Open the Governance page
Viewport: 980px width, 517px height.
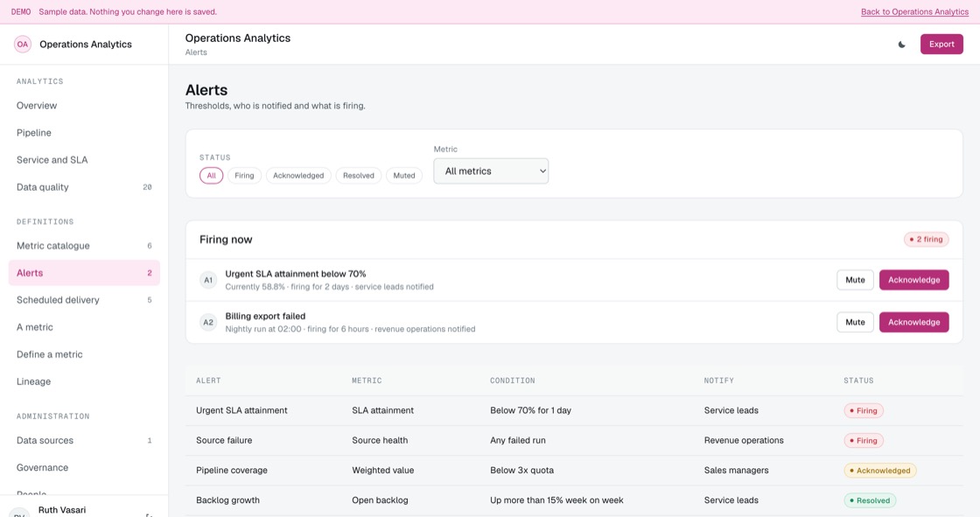click(84, 468)
